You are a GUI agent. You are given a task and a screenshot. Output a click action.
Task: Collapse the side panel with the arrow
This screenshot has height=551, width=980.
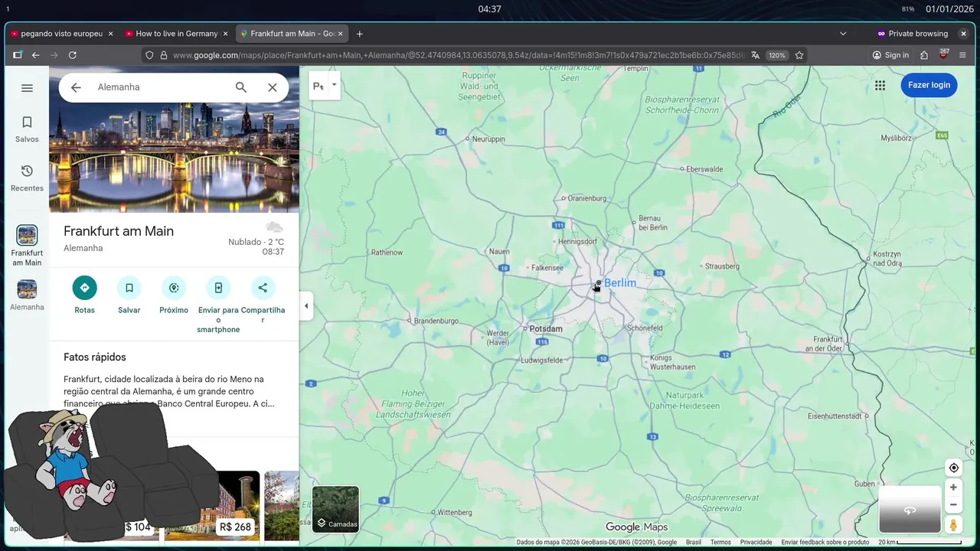point(306,306)
